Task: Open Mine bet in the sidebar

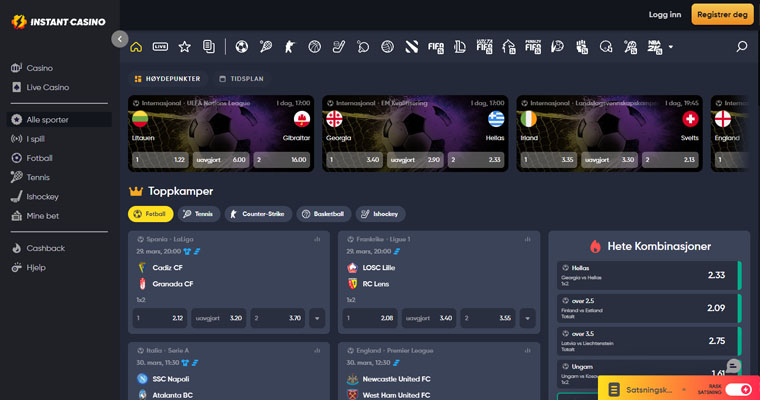Action: coord(59,216)
